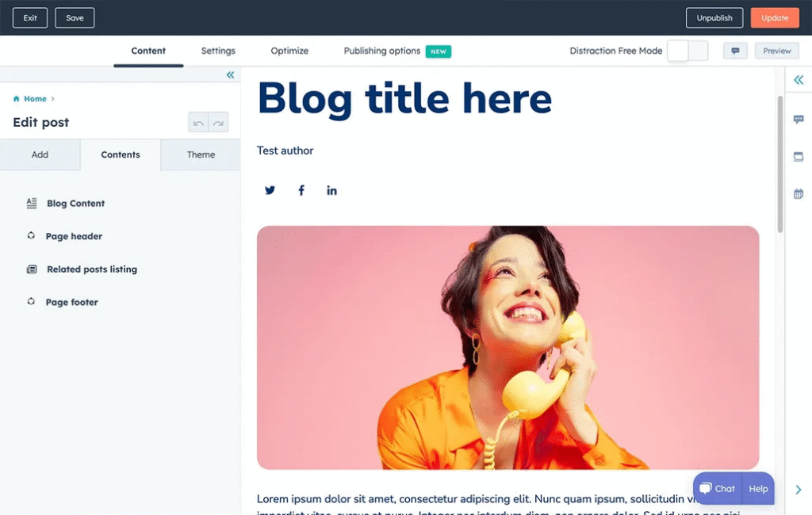
Task: Click the Unpublish button
Action: coord(714,17)
